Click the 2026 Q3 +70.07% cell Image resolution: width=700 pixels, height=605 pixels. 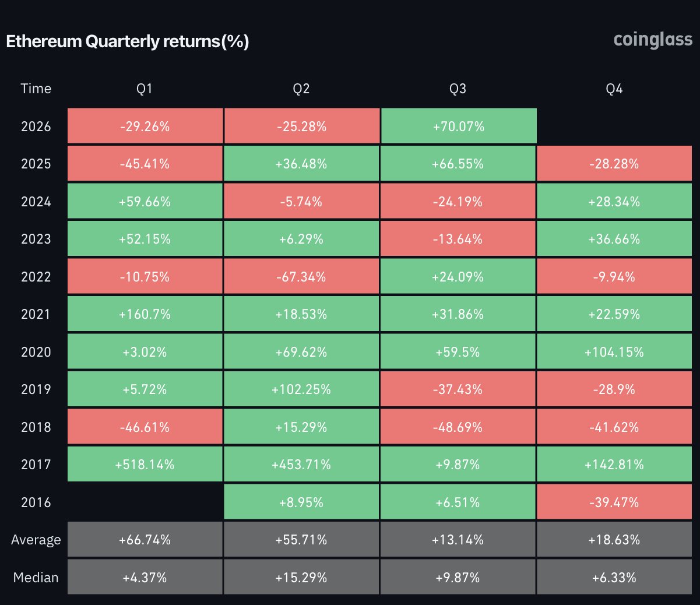pyautogui.click(x=458, y=126)
